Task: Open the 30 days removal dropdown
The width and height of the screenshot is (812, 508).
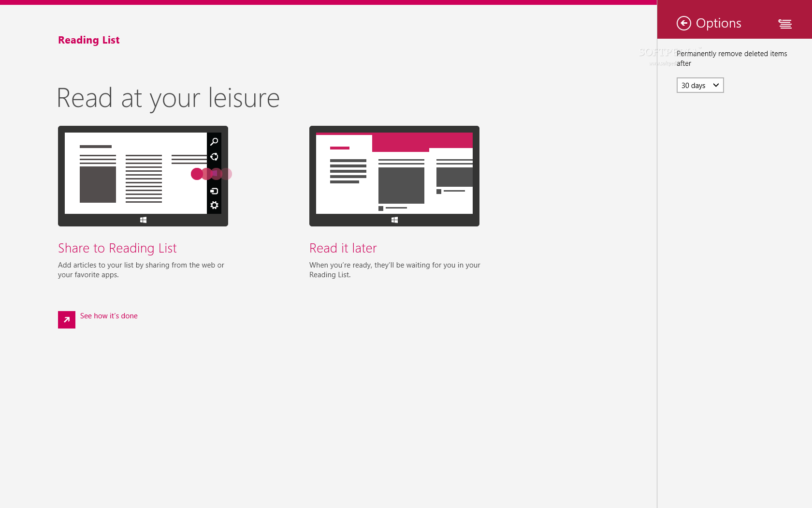Action: click(x=700, y=85)
